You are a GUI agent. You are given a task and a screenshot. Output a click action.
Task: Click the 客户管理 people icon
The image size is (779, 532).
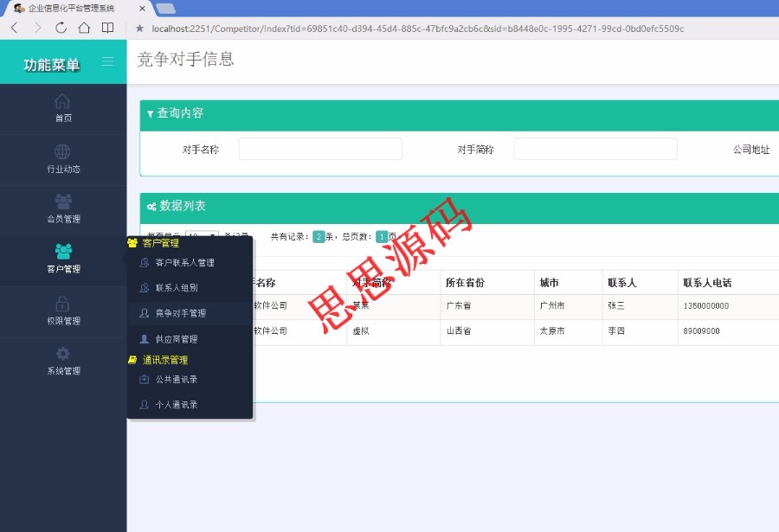[63, 253]
